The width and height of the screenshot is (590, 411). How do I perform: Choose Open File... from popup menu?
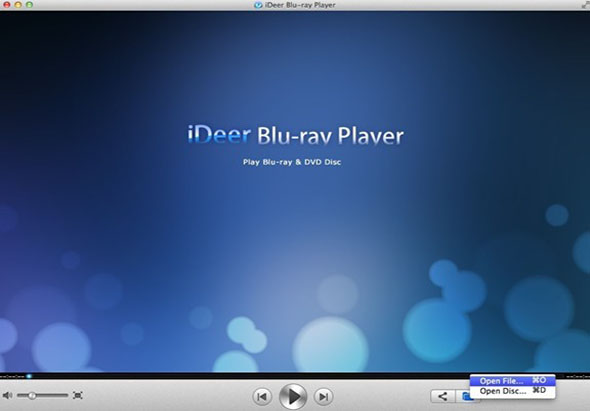(512, 381)
